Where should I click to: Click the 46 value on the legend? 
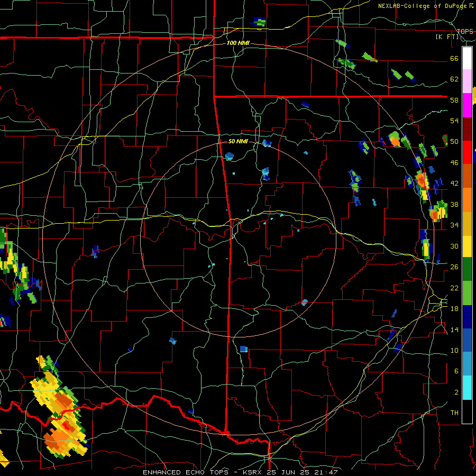point(454,163)
